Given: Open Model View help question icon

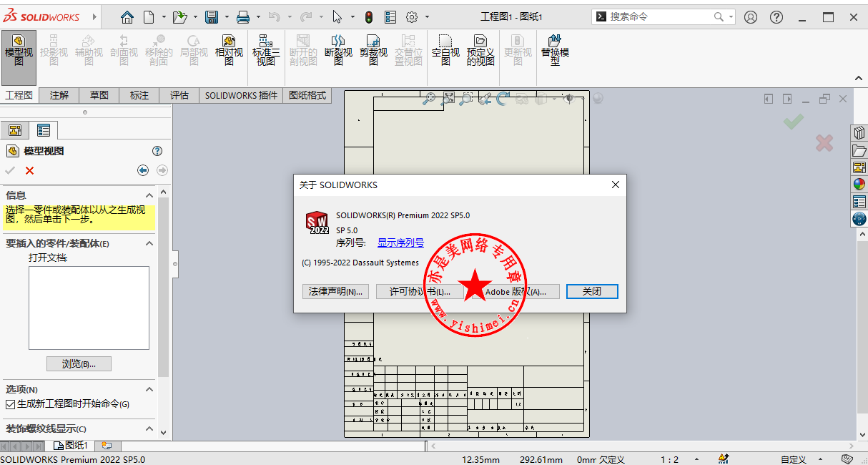Looking at the screenshot, I should [x=157, y=151].
